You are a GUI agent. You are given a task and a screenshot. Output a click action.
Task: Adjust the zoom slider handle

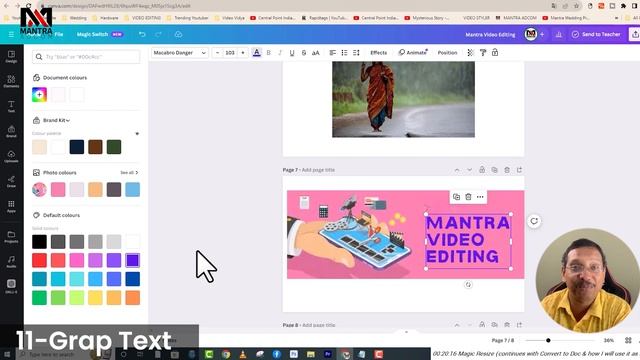coord(548,340)
